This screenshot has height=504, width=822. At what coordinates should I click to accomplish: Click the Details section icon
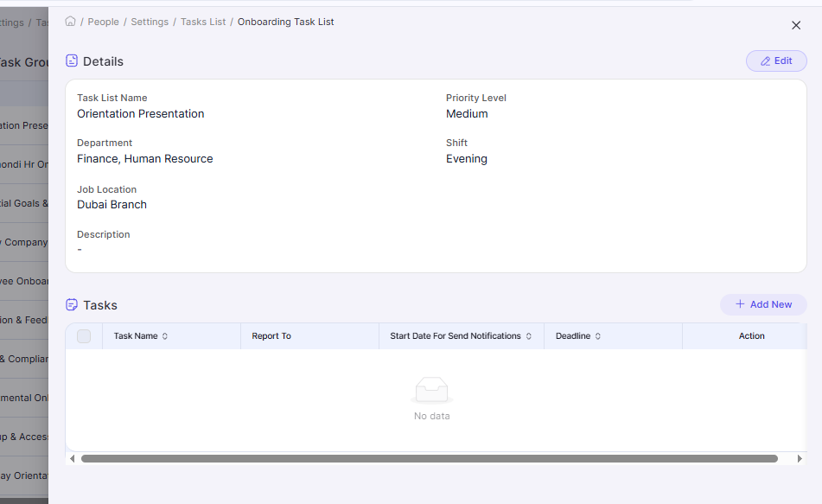point(70,61)
